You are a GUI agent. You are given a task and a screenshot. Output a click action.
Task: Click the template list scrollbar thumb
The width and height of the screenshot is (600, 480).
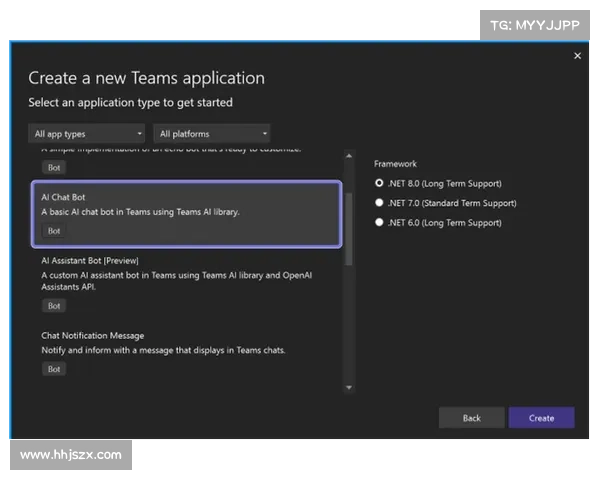pyautogui.click(x=349, y=229)
